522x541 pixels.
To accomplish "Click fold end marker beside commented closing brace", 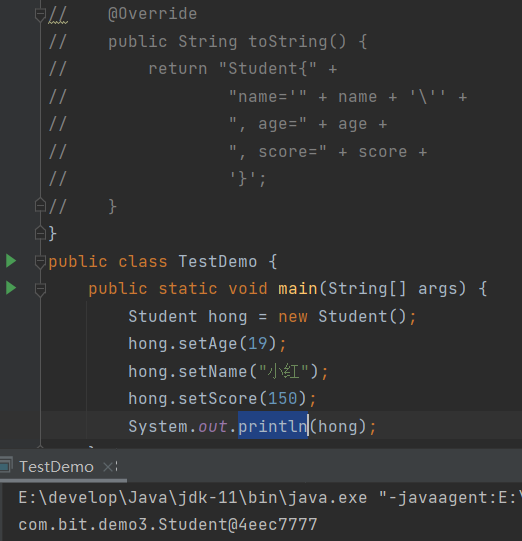I will [40, 206].
